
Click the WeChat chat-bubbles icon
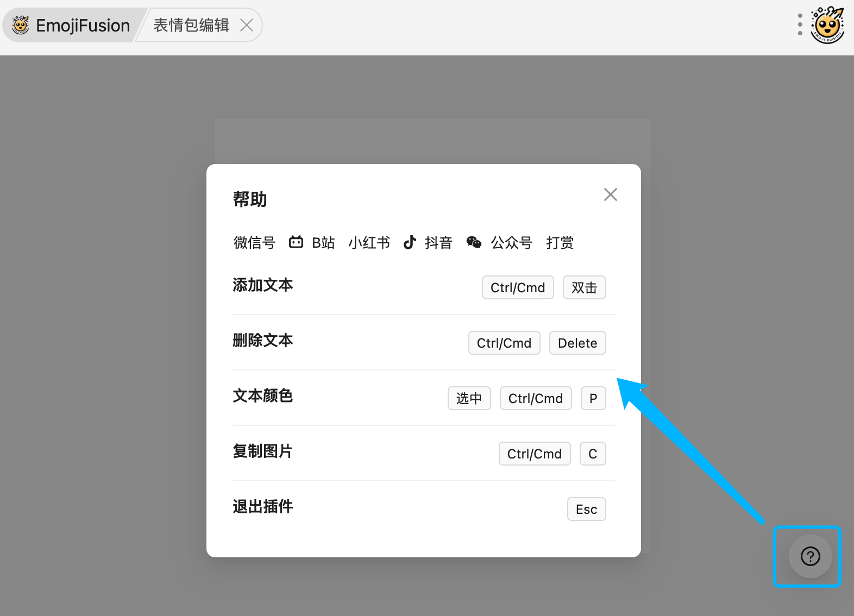point(474,242)
